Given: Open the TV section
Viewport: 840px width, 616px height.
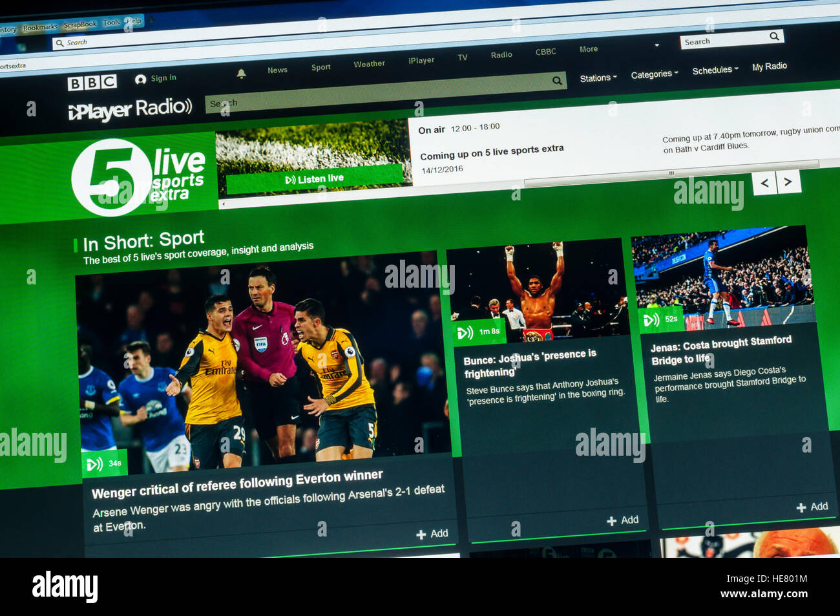Looking at the screenshot, I should (463, 58).
